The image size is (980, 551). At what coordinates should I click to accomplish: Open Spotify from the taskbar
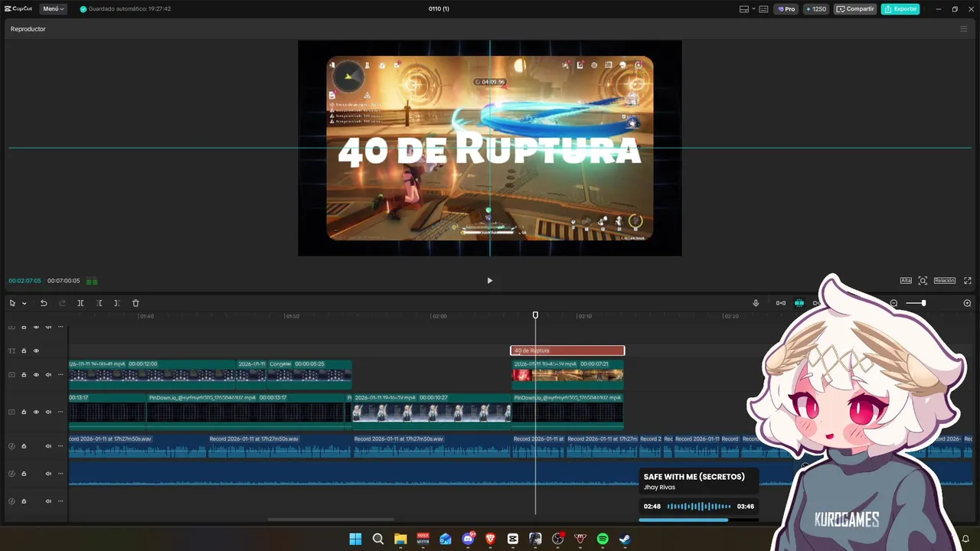coord(603,539)
